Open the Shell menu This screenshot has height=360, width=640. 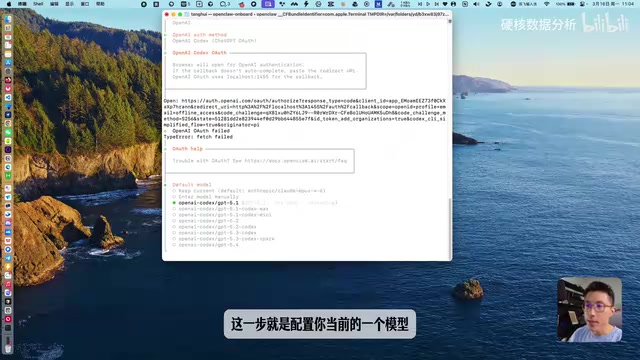(x=38, y=4)
